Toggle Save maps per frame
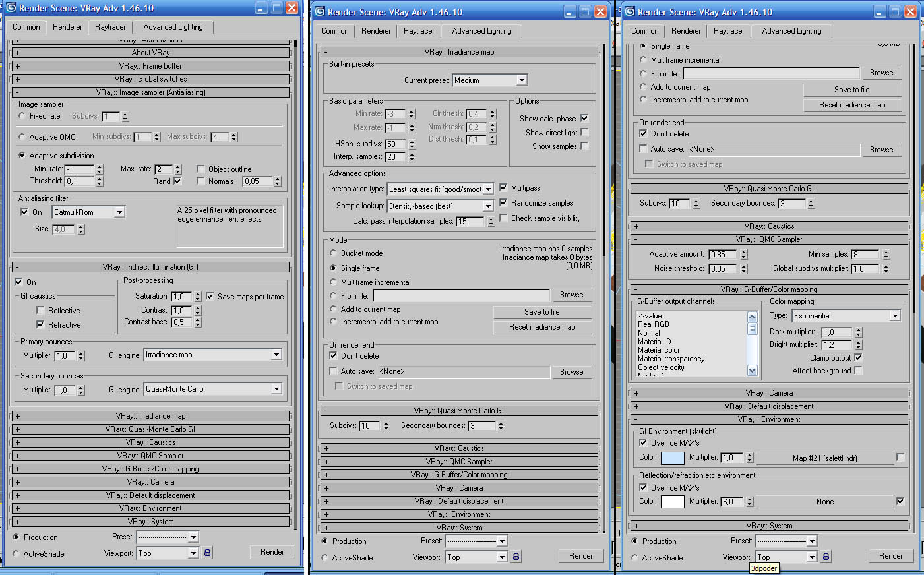Image resolution: width=924 pixels, height=575 pixels. click(x=210, y=297)
